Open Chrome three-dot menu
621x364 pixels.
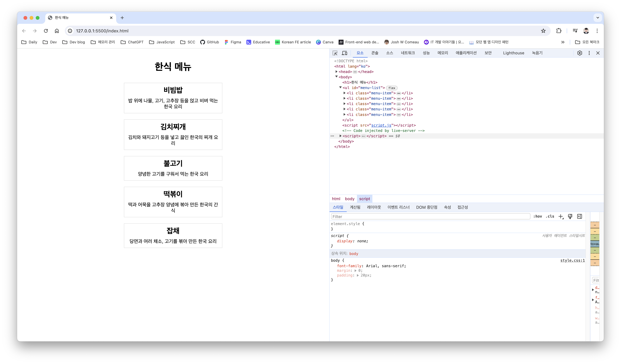point(597,31)
